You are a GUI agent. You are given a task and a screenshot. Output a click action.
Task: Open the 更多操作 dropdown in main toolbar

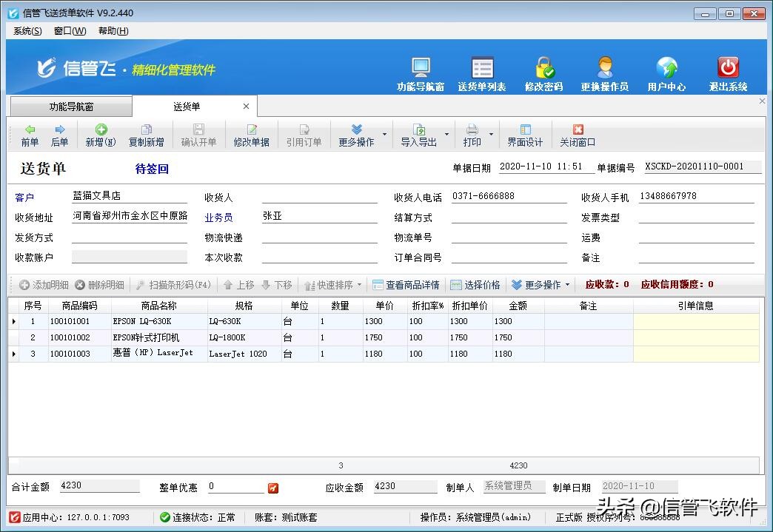pyautogui.click(x=358, y=135)
